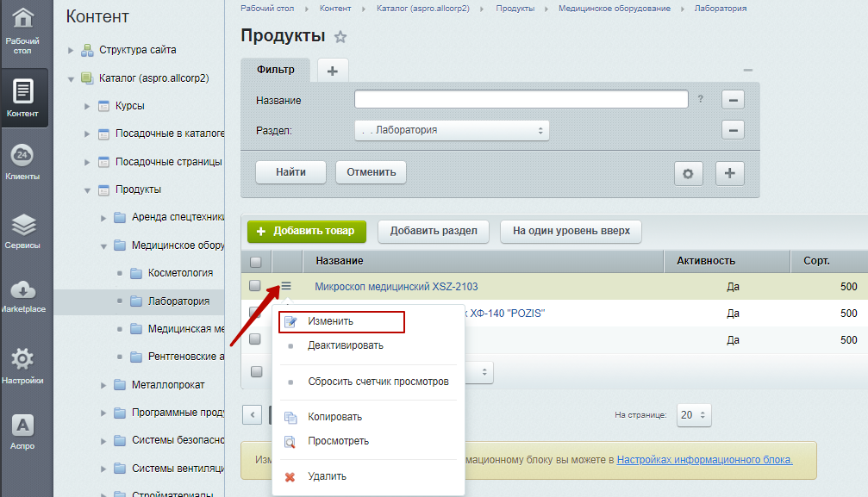Open Медицинское оборудование breadcrumb
The height and width of the screenshot is (497, 868).
tap(614, 9)
